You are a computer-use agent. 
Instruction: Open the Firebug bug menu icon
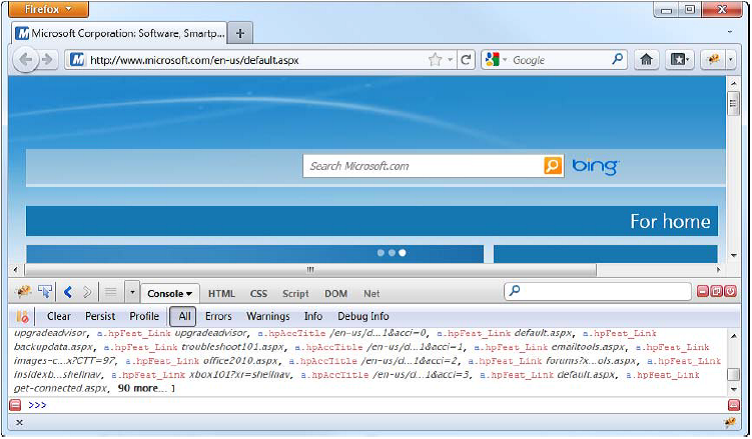(x=23, y=292)
